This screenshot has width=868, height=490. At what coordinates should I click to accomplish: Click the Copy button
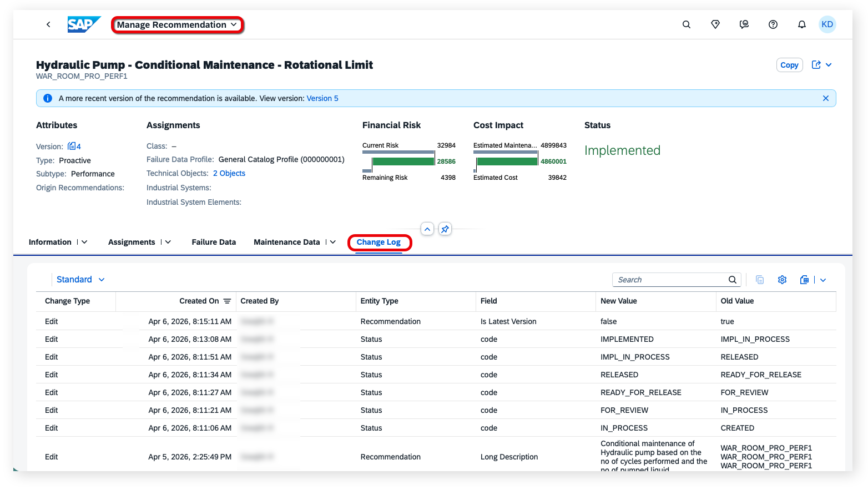click(x=789, y=65)
